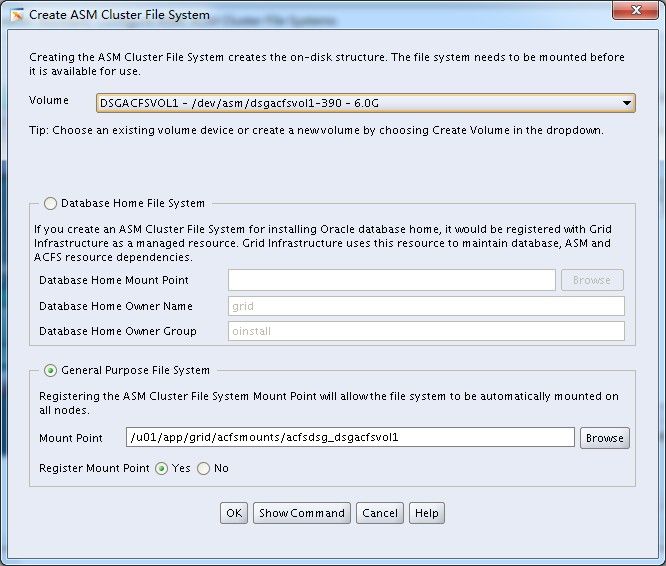Open Help for this dialog
Screen dimensions: 666x566
tap(426, 513)
